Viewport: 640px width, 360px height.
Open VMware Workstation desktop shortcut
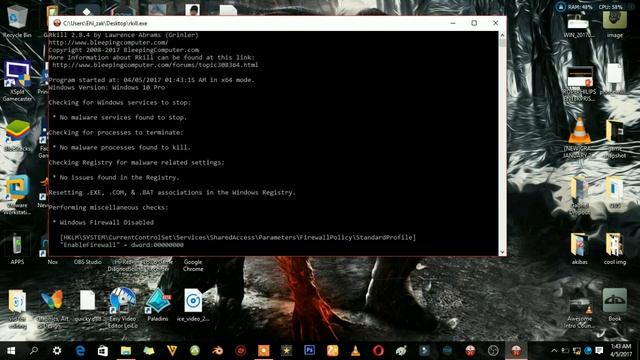point(17,195)
